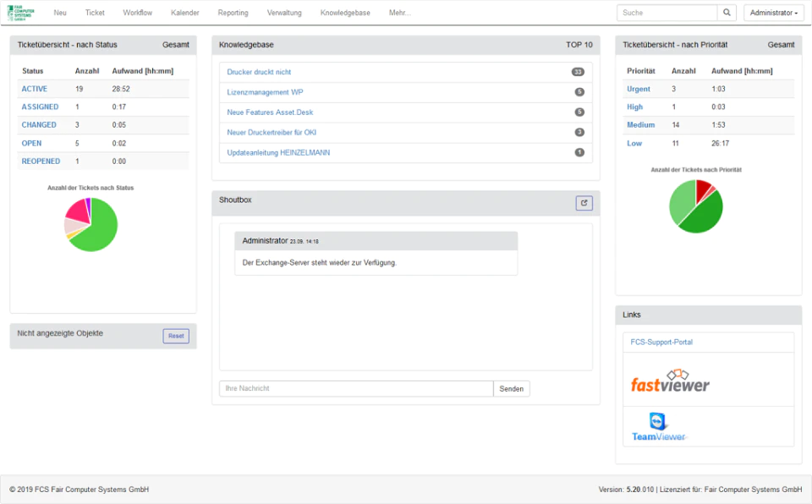
Task: Open article Neuer Druckertreiber für OKI
Action: (x=272, y=132)
